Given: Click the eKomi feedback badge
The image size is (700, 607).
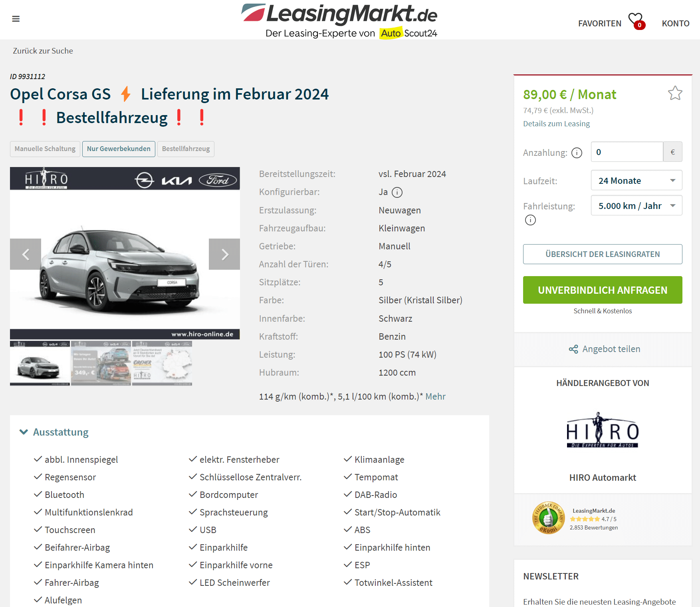Looking at the screenshot, I should click(x=548, y=518).
